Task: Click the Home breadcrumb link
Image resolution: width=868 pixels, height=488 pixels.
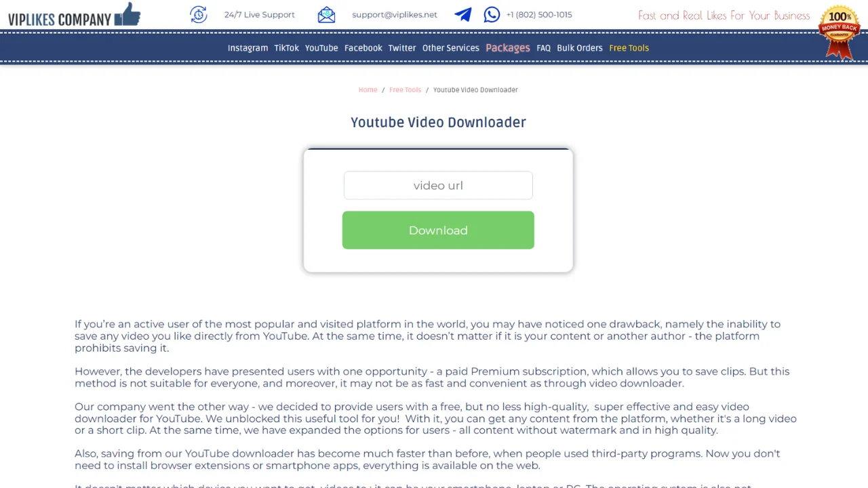Action: (x=368, y=89)
